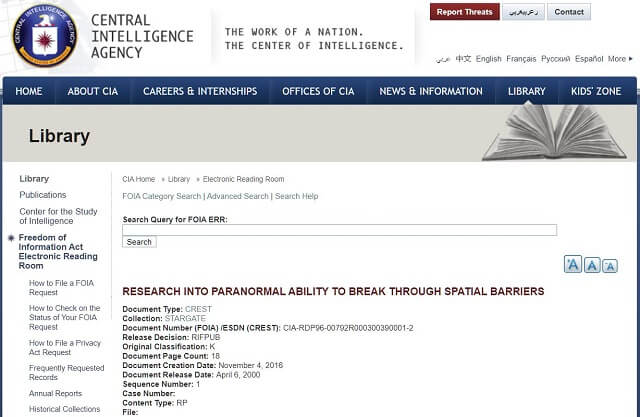Open Center for the Study of Intelligence
Viewport: 640px width, 417px height.
click(x=58, y=216)
